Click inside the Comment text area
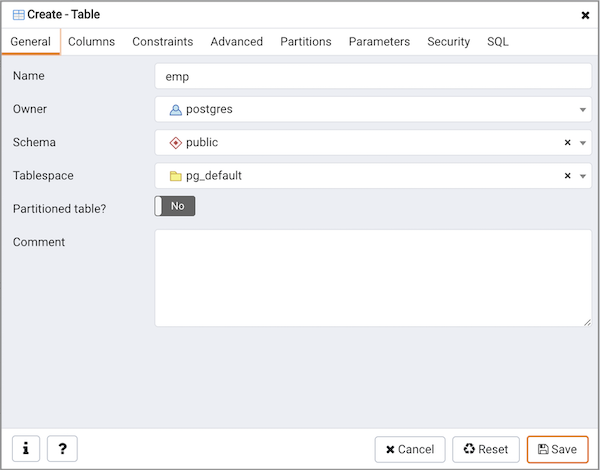The image size is (600, 470). 373,278
